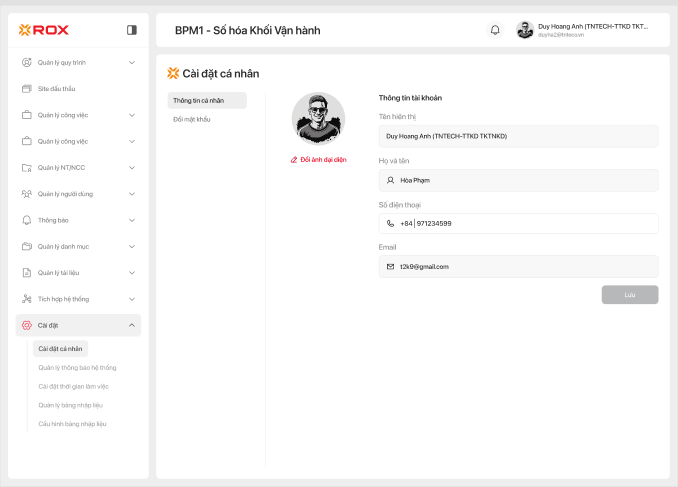Select the Thông tin cá nhân tab
Screen dimensions: 678x487
[206, 100]
